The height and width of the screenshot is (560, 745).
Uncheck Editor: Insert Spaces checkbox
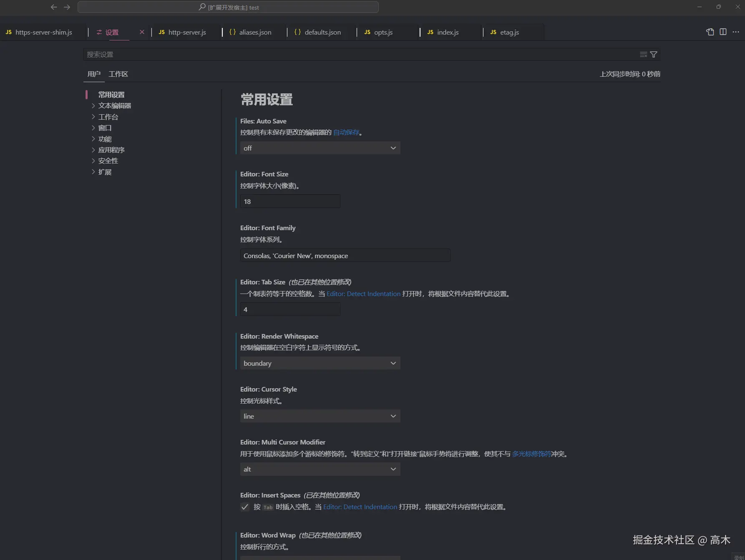coord(245,507)
